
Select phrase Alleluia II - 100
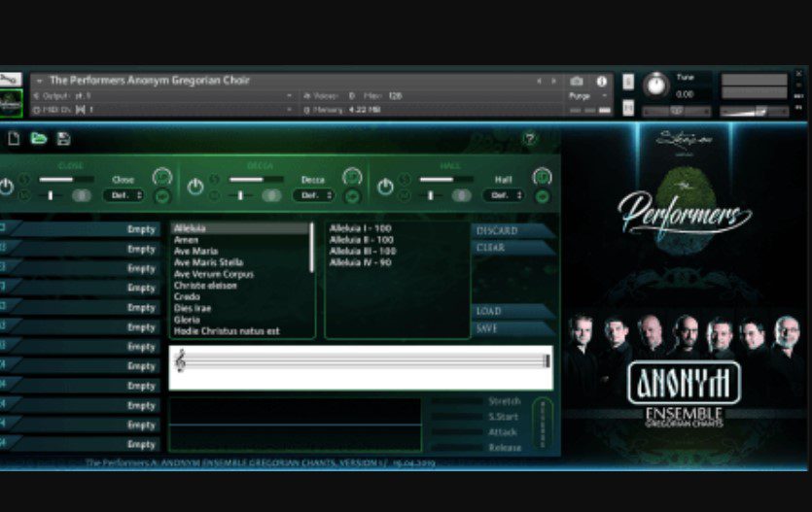pos(362,240)
